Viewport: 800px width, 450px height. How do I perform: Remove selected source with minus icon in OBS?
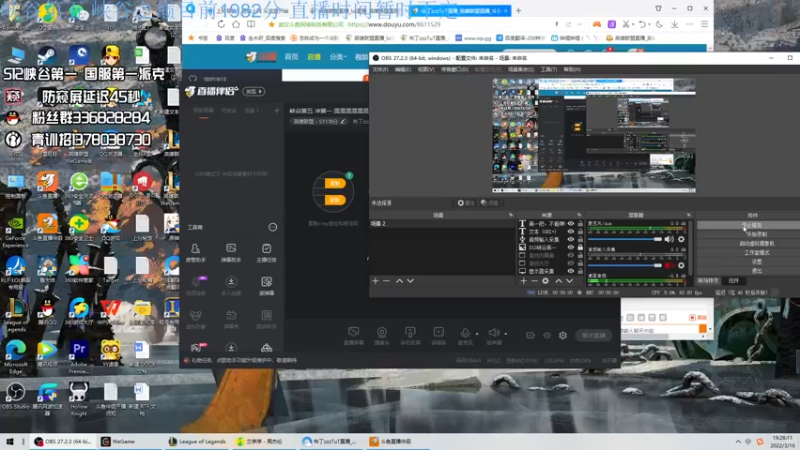(534, 281)
